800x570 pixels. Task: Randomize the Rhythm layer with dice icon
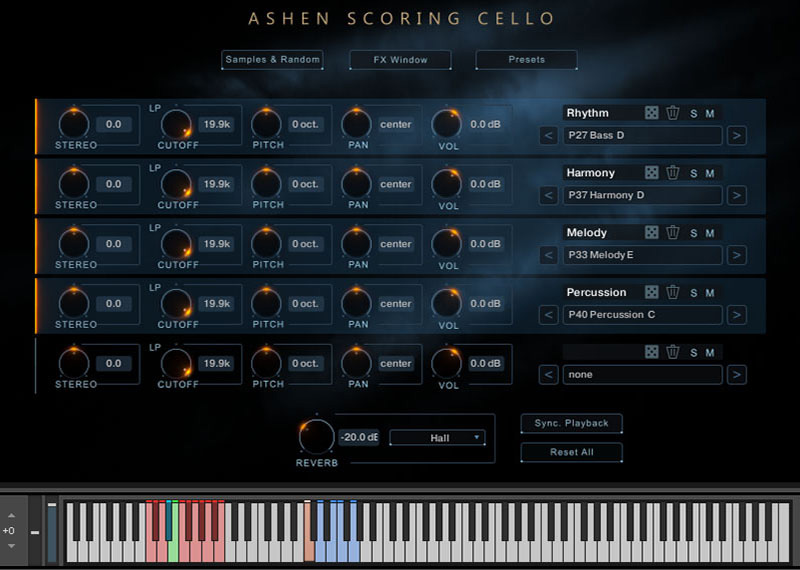click(652, 113)
